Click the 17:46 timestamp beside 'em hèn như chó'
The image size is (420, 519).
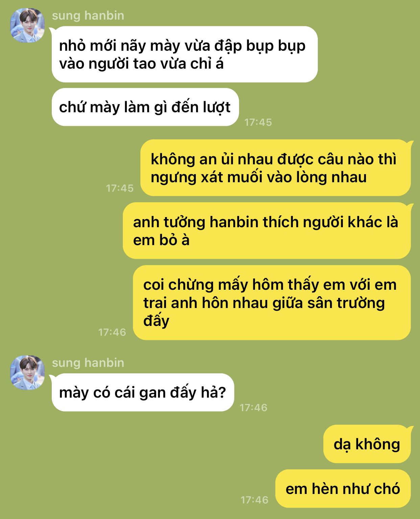[x=254, y=500]
